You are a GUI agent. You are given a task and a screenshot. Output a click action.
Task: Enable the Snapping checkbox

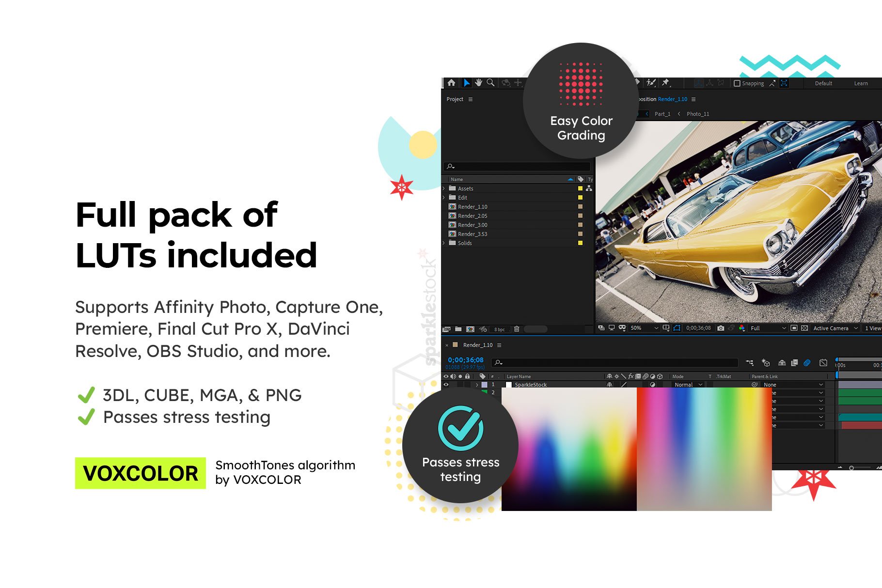(x=737, y=83)
